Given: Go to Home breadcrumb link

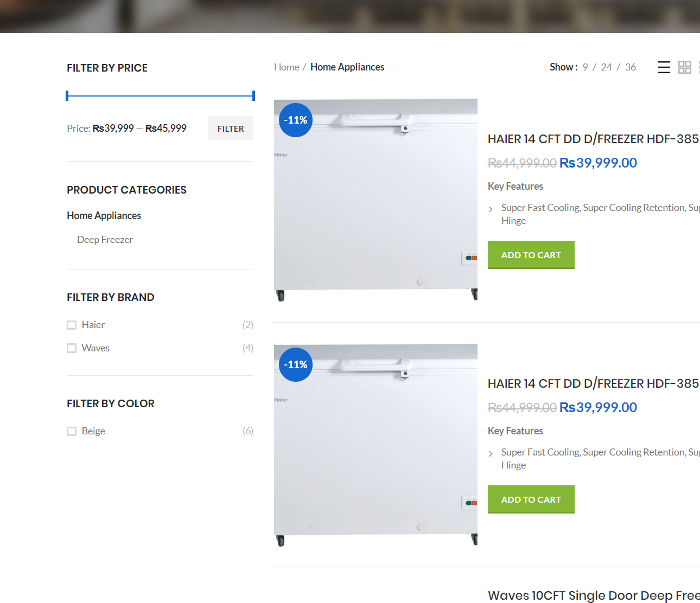Looking at the screenshot, I should pos(287,67).
